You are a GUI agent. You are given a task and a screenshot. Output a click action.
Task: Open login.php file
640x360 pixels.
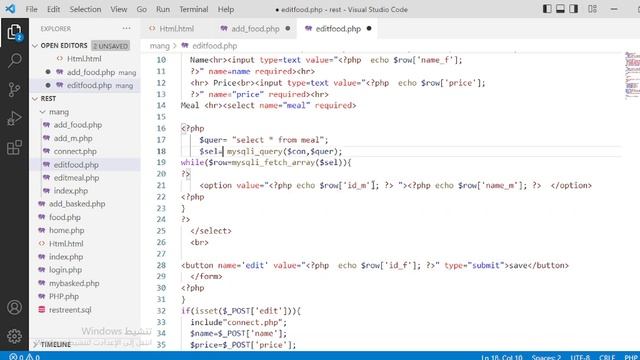pos(65,270)
